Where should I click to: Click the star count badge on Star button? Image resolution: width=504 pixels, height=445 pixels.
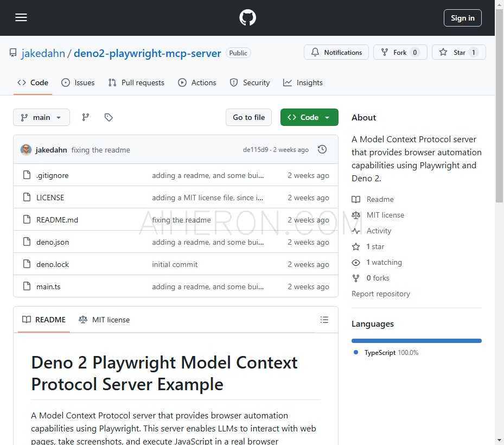point(473,53)
